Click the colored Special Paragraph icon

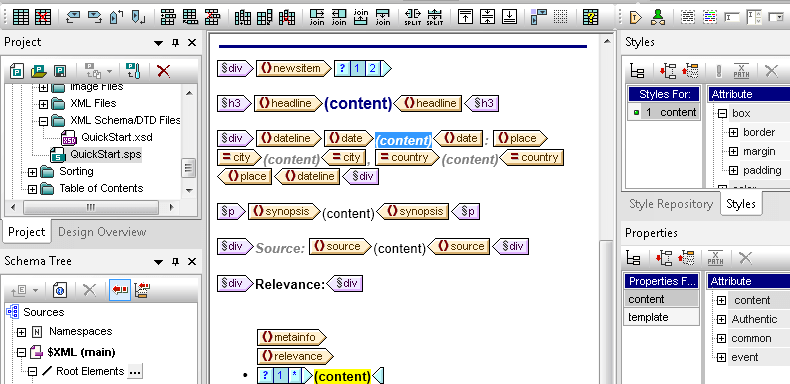[710, 17]
